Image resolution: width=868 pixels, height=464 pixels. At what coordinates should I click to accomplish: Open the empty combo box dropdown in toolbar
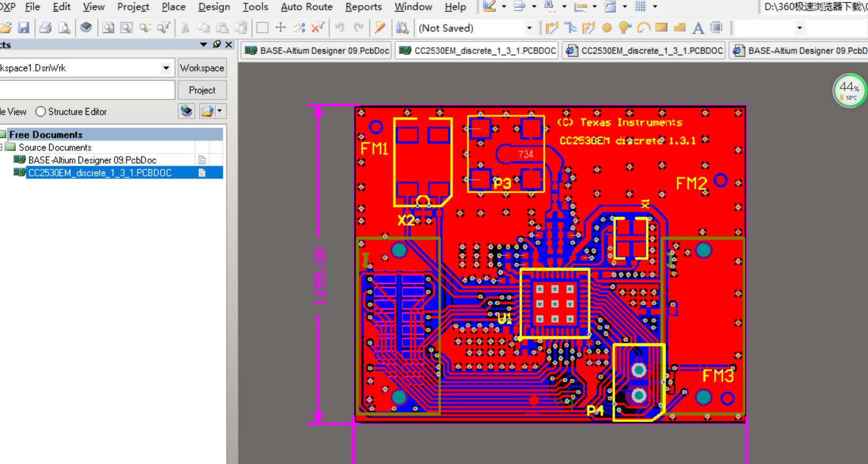tap(799, 28)
